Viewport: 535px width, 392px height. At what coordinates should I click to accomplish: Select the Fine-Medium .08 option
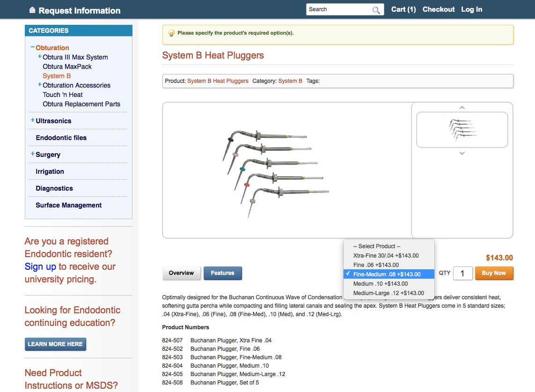389,274
